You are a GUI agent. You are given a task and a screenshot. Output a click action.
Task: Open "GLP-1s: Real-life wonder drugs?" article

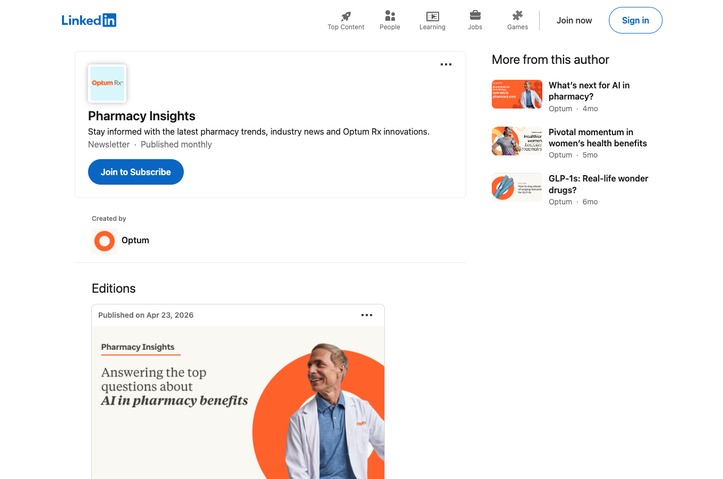598,184
